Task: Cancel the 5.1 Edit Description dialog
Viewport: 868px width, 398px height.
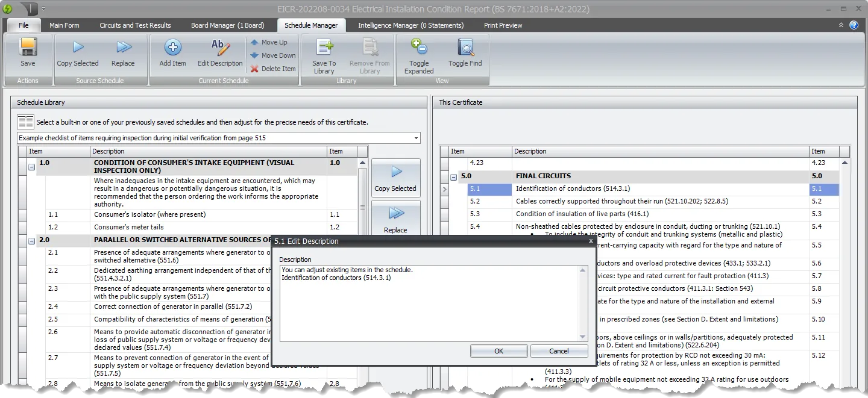Action: (x=559, y=350)
